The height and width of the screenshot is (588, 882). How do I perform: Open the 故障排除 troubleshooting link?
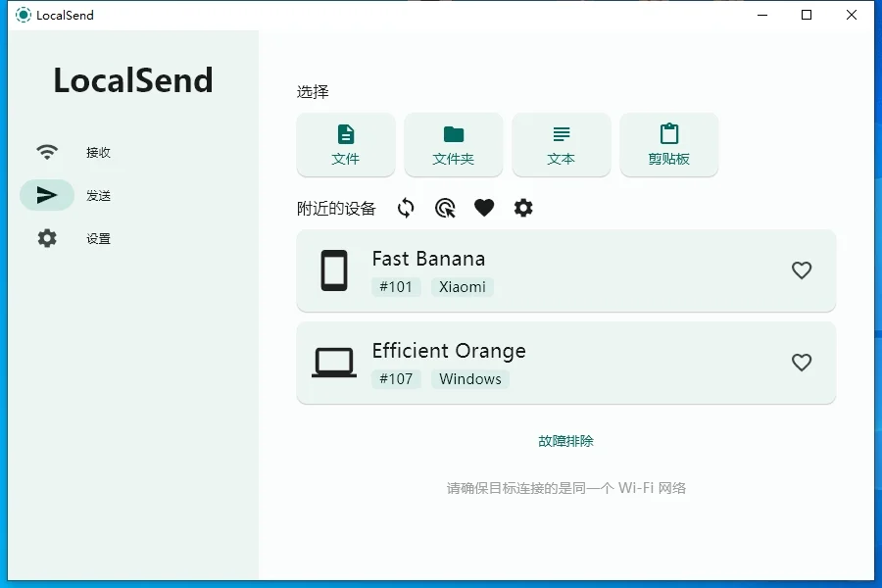(x=566, y=441)
